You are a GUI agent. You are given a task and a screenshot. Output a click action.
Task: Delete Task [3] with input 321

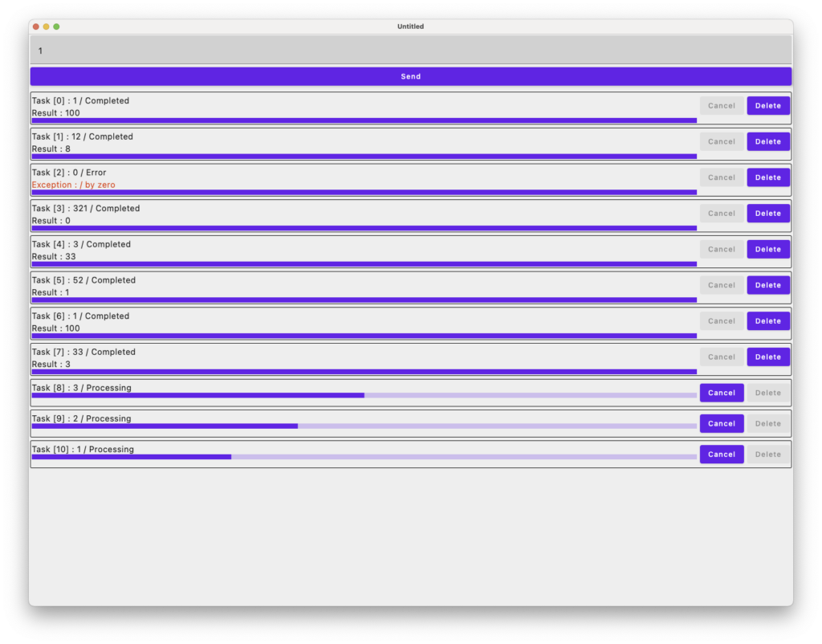tap(768, 214)
